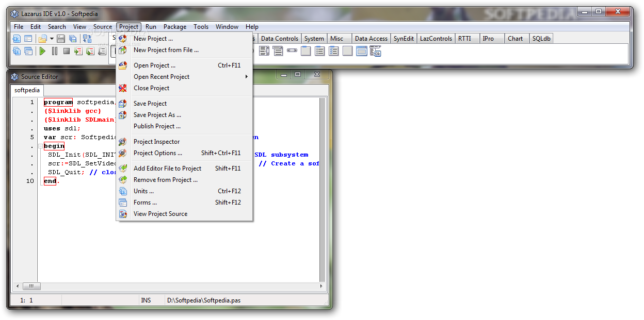Open the Package menu
Viewport: 644px width, 320px height.
click(175, 27)
